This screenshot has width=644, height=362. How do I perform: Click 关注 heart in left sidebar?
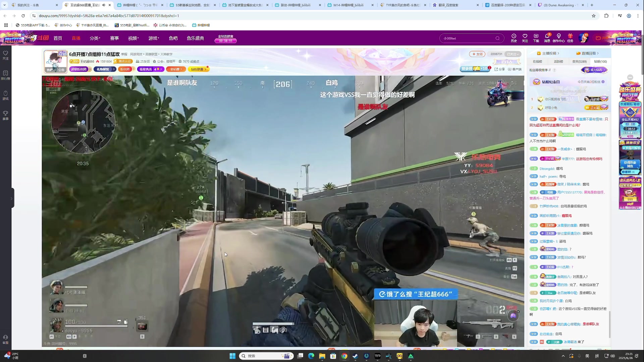[5, 55]
